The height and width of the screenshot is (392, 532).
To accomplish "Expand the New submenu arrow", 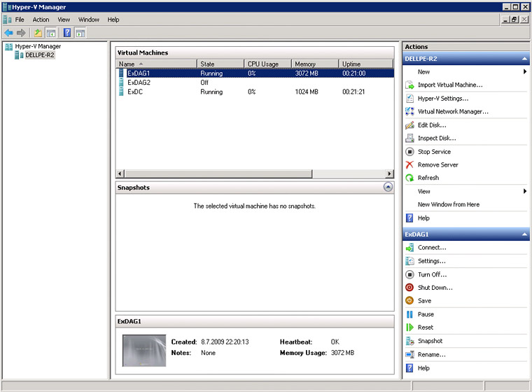I will tap(525, 71).
